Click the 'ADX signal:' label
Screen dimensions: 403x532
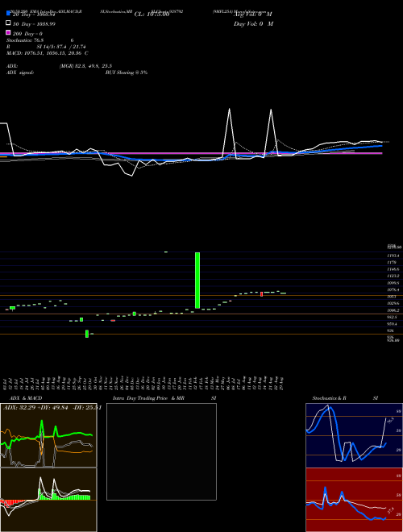point(20,73)
